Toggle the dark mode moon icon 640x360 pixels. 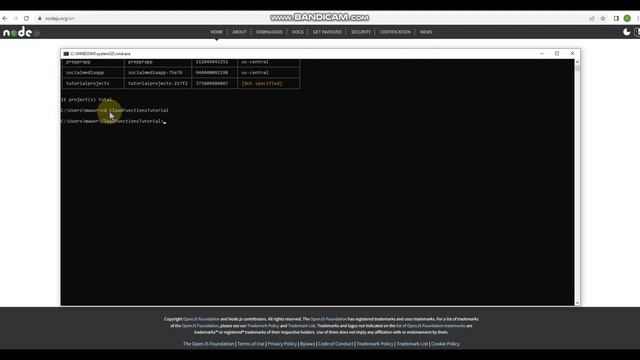[627, 32]
